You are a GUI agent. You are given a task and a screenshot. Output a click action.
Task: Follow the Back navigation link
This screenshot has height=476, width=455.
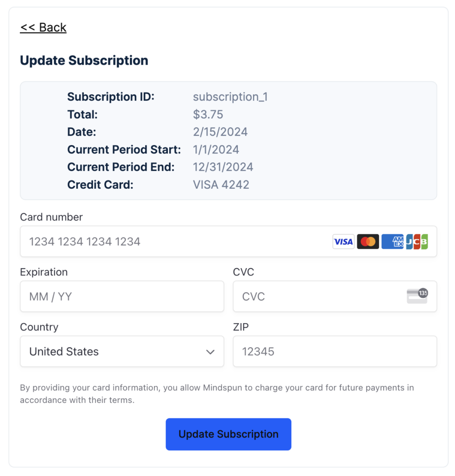pyautogui.click(x=43, y=27)
